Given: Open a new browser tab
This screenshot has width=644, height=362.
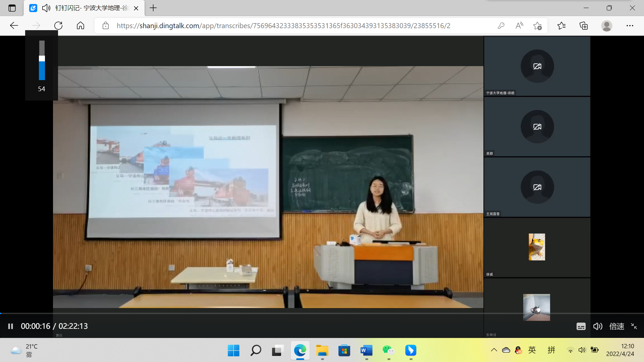Looking at the screenshot, I should [153, 8].
